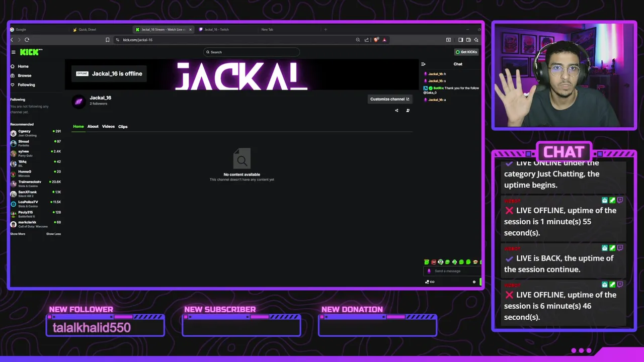
Task: Open recommended channel 19Aq
Action: [x=35, y=163]
